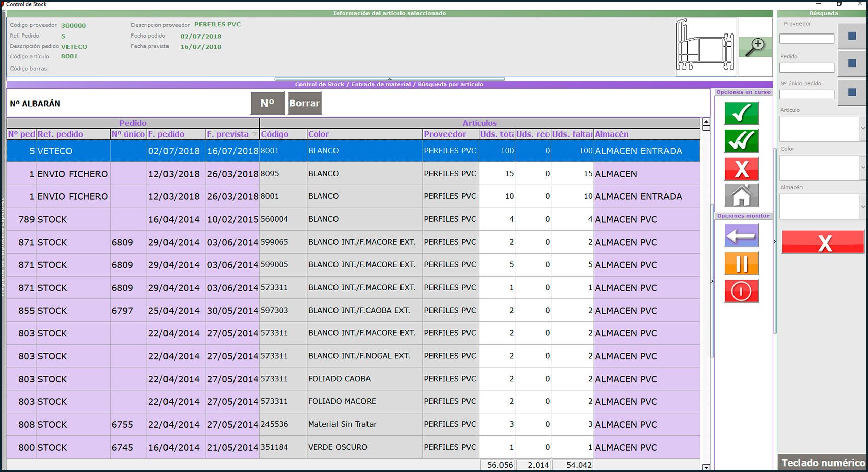Toggle the blue square beside Nº único pedido

pyautogui.click(x=852, y=92)
